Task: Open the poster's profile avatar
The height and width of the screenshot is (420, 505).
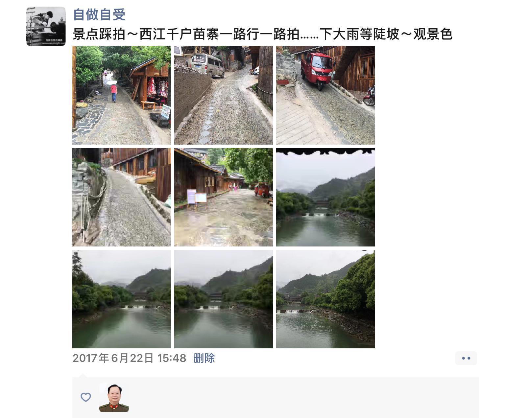Action: point(46,26)
